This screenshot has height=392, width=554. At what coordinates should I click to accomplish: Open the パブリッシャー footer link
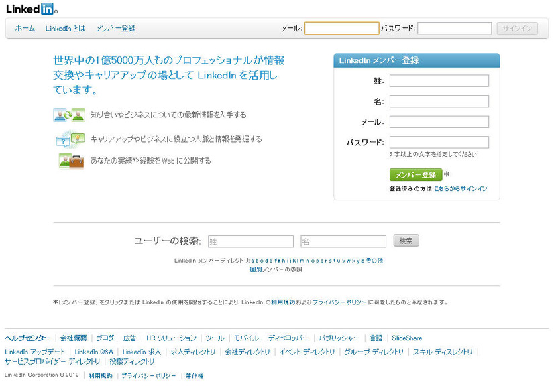pos(339,338)
